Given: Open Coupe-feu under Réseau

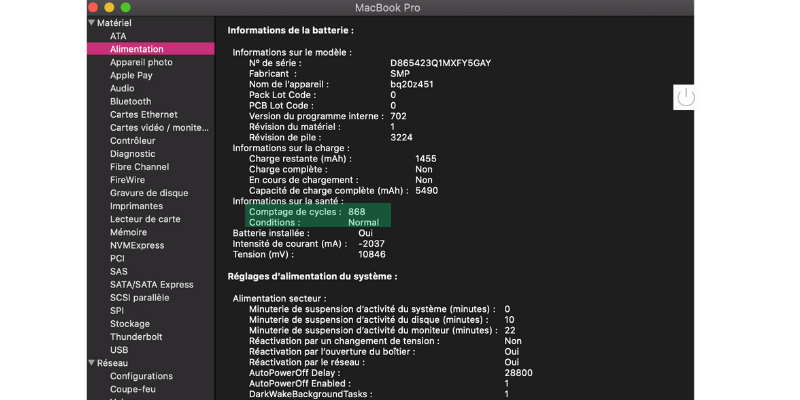Looking at the screenshot, I should point(134,389).
